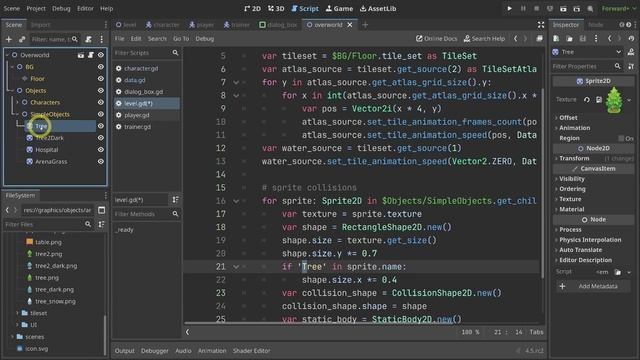This screenshot has height=360, width=640.
Task: Open Scene dock extra options menu
Action: click(102, 39)
